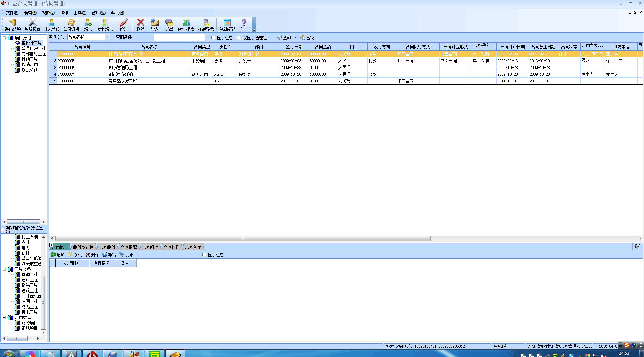Click the blue help icon on the IME bar
Screen dimensions: 644x357
pyautogui.click(x=634, y=345)
